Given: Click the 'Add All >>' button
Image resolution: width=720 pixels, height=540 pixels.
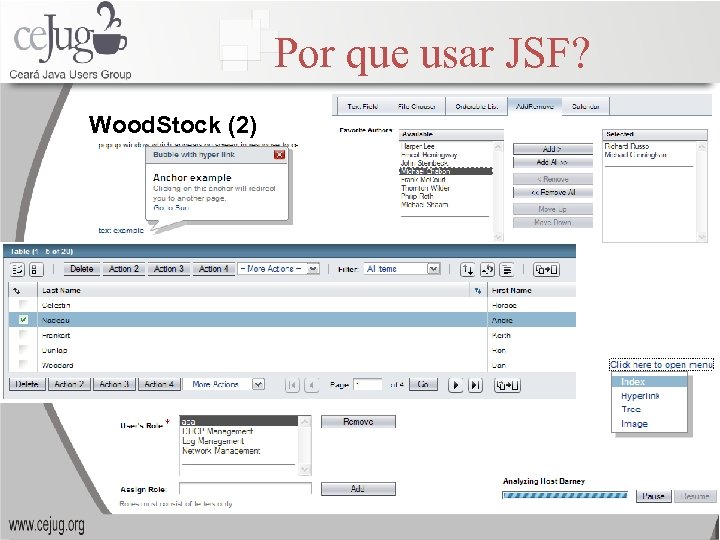Looking at the screenshot, I should coord(552,162).
